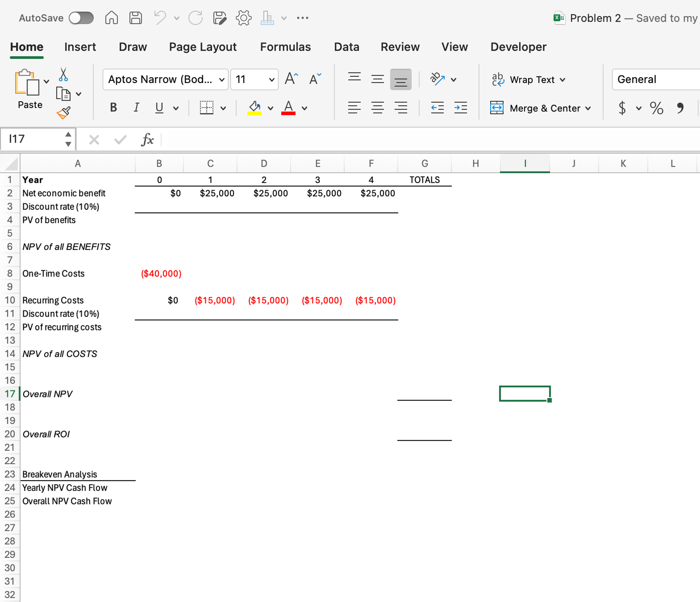This screenshot has width=700, height=602.
Task: Open the Developer ribbon tab
Action: pyautogui.click(x=518, y=47)
